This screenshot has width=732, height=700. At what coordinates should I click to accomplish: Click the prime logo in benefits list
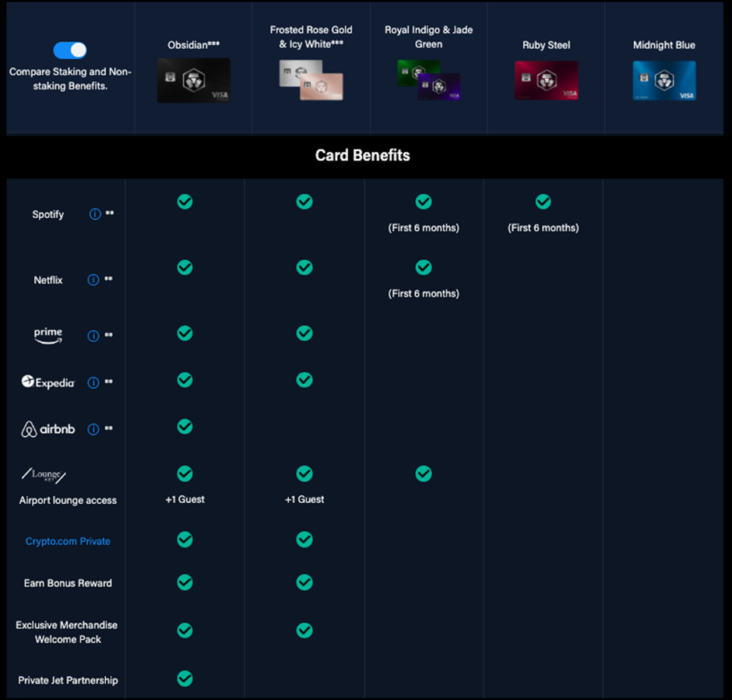click(48, 335)
